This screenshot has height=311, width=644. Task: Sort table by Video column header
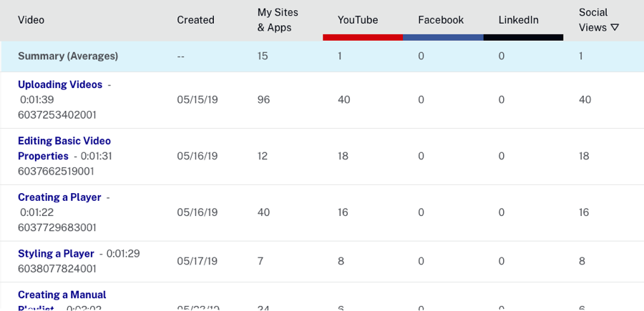pyautogui.click(x=31, y=20)
